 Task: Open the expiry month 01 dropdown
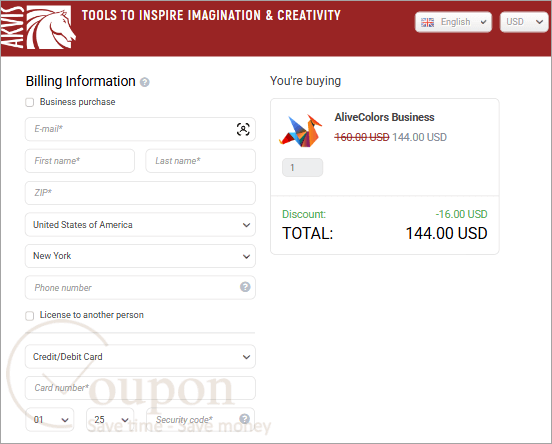[50, 420]
